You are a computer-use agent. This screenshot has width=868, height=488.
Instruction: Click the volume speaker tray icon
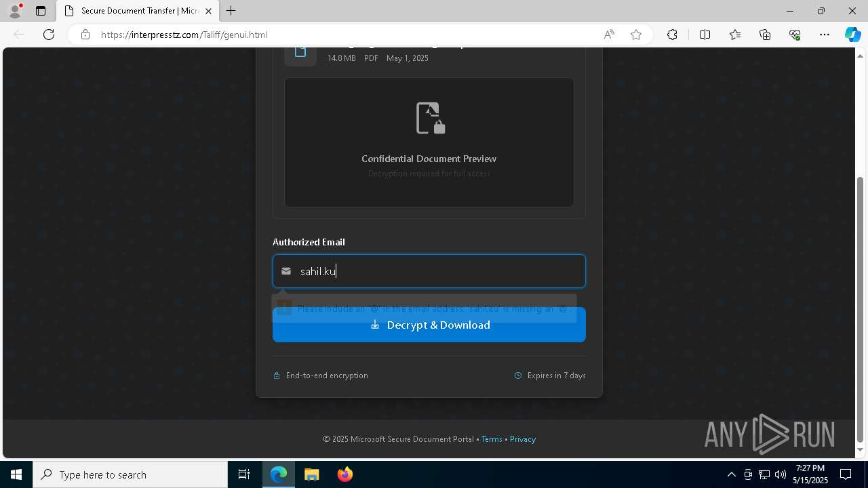[x=781, y=474]
